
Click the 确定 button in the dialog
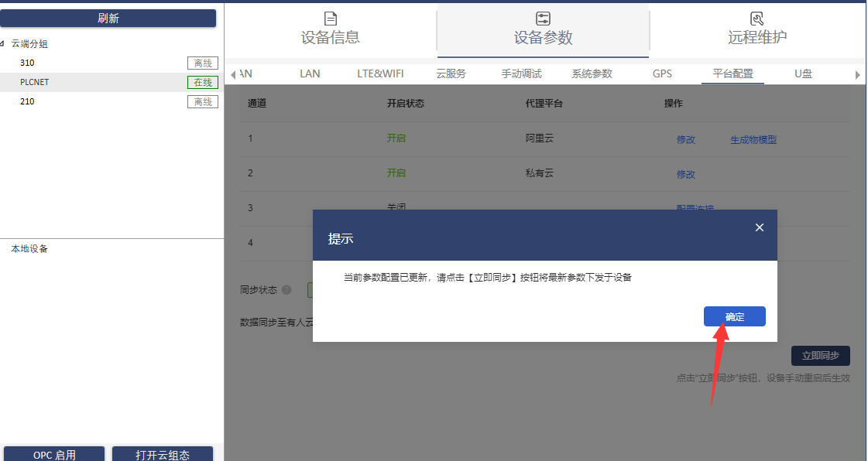tap(734, 316)
